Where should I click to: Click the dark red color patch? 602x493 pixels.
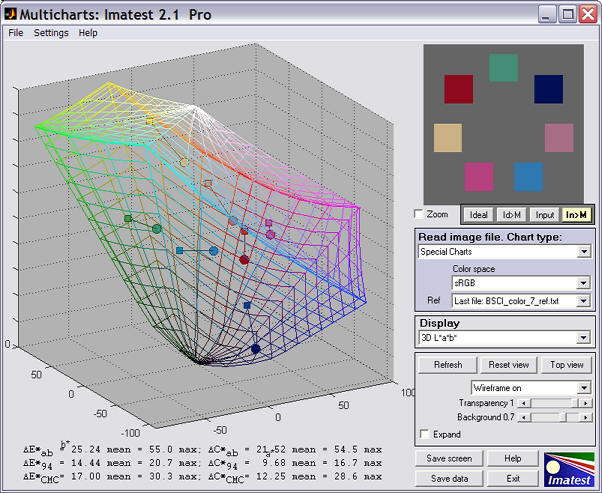coord(458,89)
